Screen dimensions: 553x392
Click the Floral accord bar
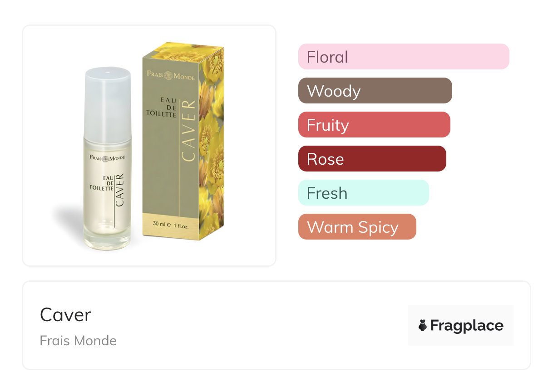coord(404,57)
